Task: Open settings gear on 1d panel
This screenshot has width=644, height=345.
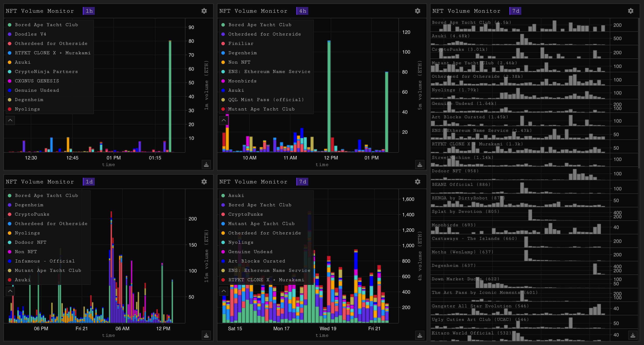Action: tap(204, 181)
